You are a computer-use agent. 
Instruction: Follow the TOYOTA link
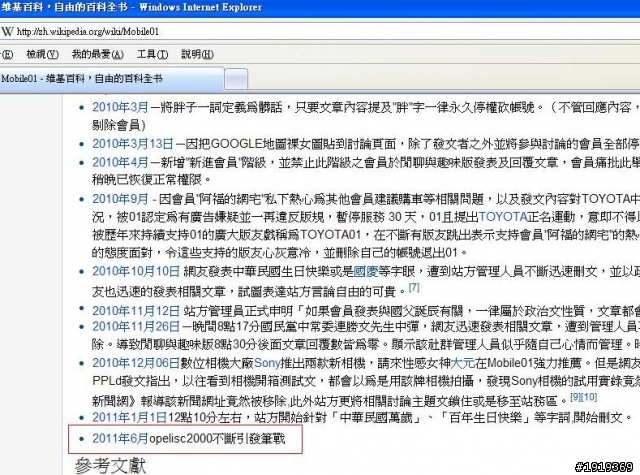click(x=502, y=217)
